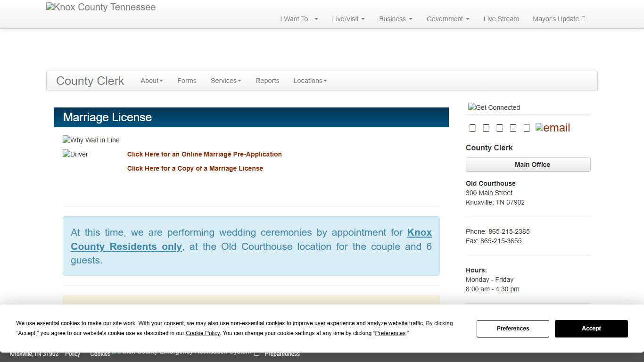Image resolution: width=644 pixels, height=362 pixels.
Task: Click the last social square beside the email icon
Action: 527,127
